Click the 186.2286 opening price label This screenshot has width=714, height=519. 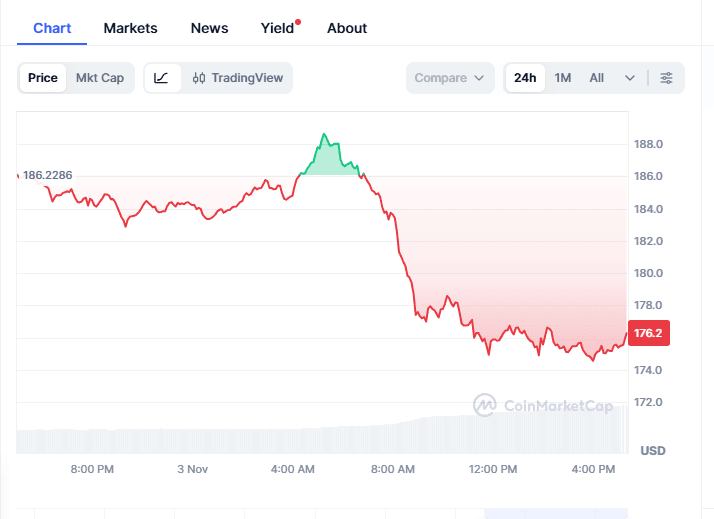pyautogui.click(x=48, y=175)
